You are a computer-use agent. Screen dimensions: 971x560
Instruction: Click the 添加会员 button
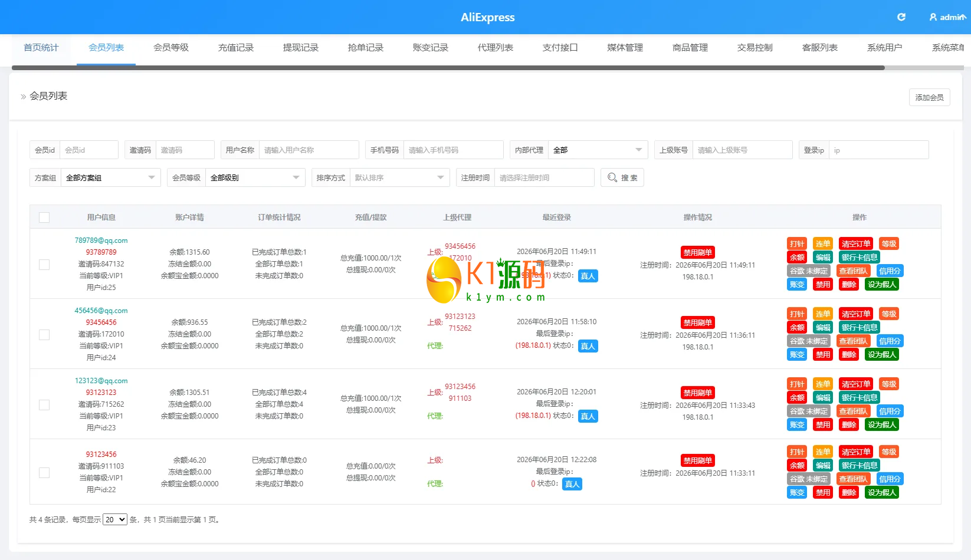929,97
